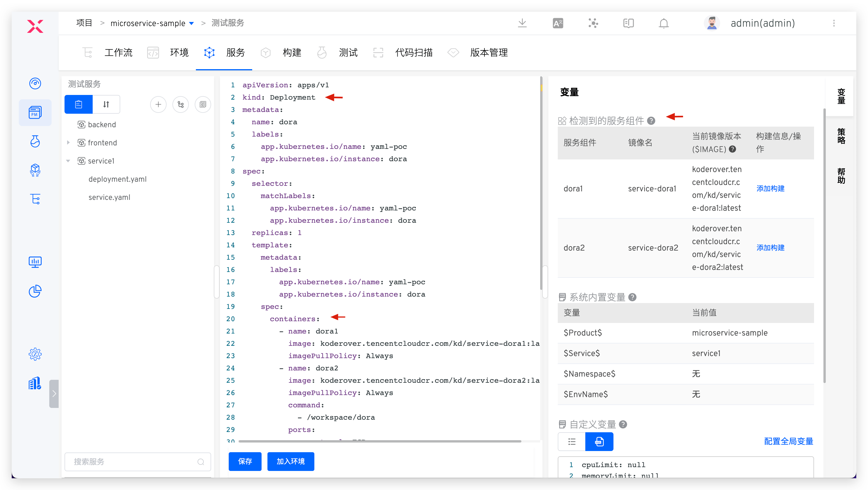Open the 策略 side tab
868x490 pixels.
tap(841, 136)
